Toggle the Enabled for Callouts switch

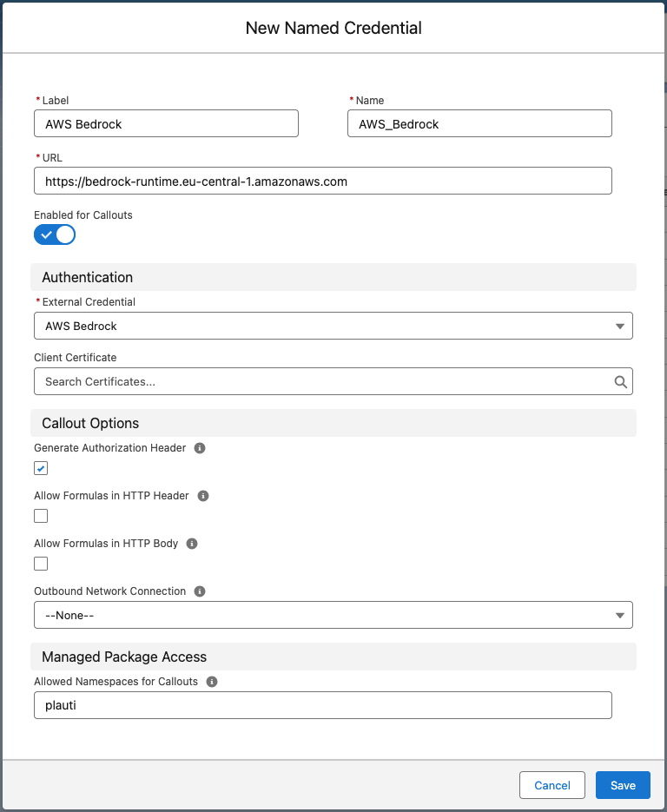tap(55, 234)
